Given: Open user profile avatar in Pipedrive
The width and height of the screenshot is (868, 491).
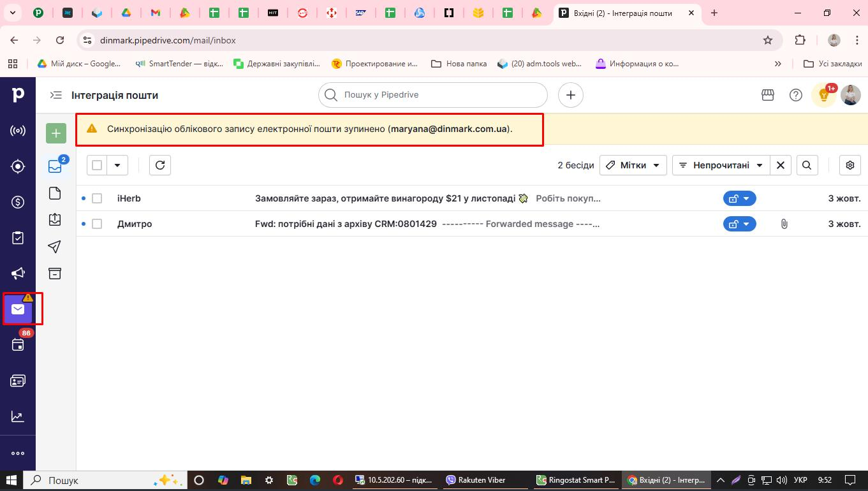Looking at the screenshot, I should coord(851,95).
